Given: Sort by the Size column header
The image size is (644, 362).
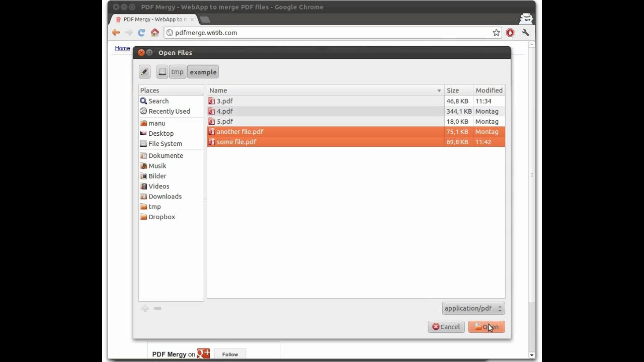Looking at the screenshot, I should pyautogui.click(x=458, y=90).
